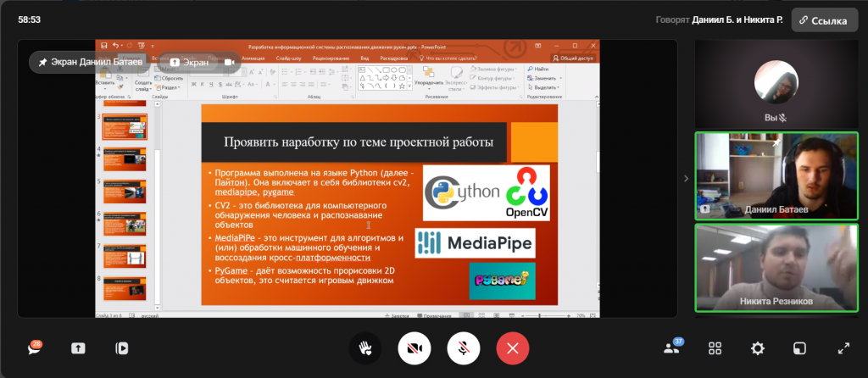Leave the call with the red X button
This screenshot has height=378, width=868.
(513, 348)
